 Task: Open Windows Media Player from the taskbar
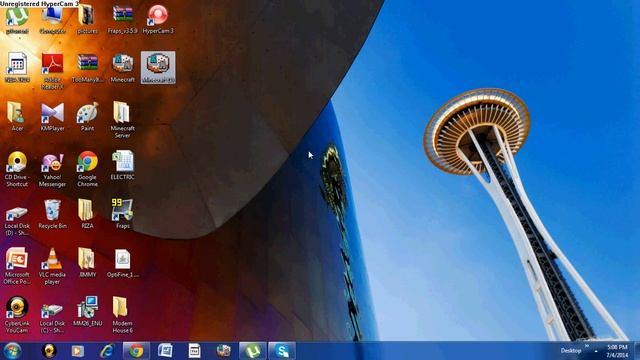point(78,351)
